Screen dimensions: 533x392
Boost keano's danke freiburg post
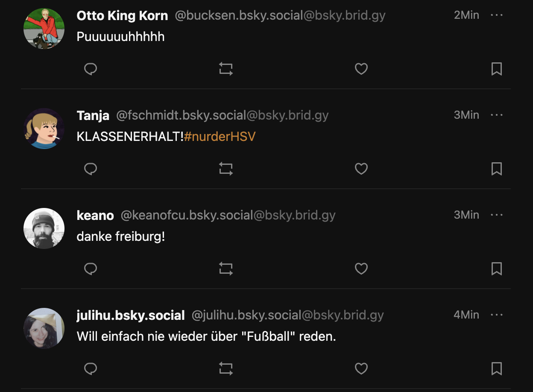226,269
